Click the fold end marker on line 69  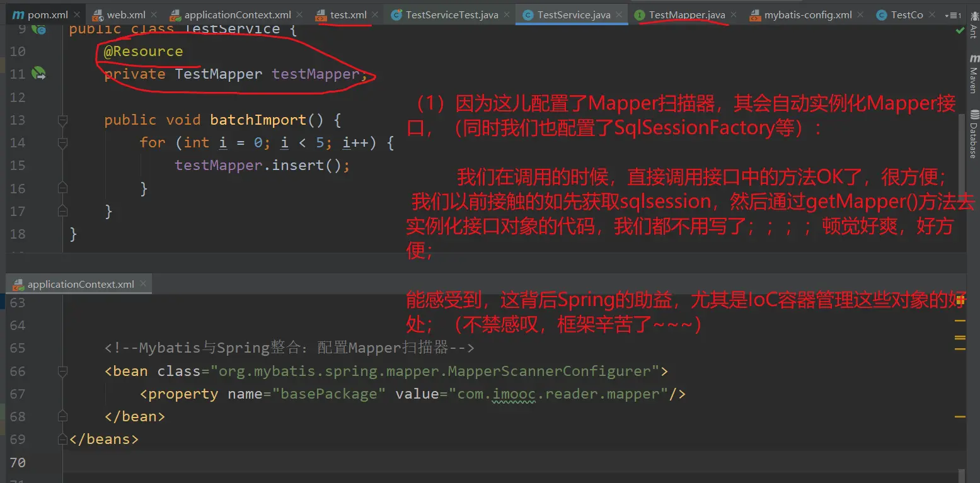(x=62, y=439)
